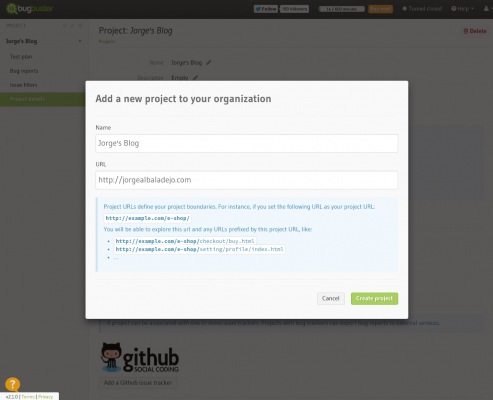The height and width of the screenshot is (400, 493).
Task: Click the sidebar add project plus icon
Action: [x=80, y=26]
